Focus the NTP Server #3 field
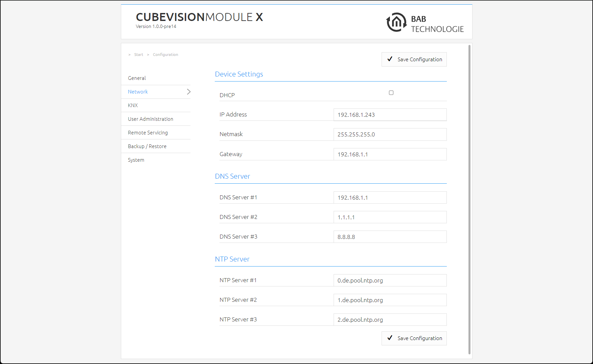Screen dimensions: 593x364 (x=390, y=320)
